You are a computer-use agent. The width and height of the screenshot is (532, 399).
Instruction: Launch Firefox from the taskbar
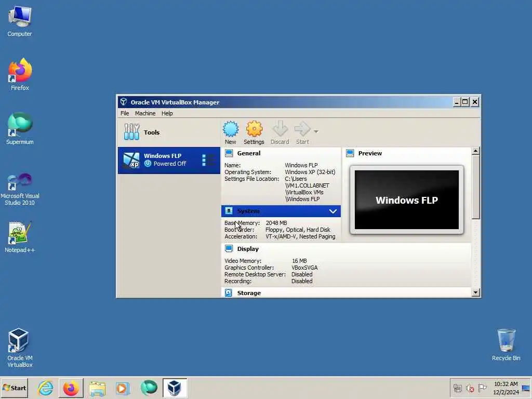71,388
